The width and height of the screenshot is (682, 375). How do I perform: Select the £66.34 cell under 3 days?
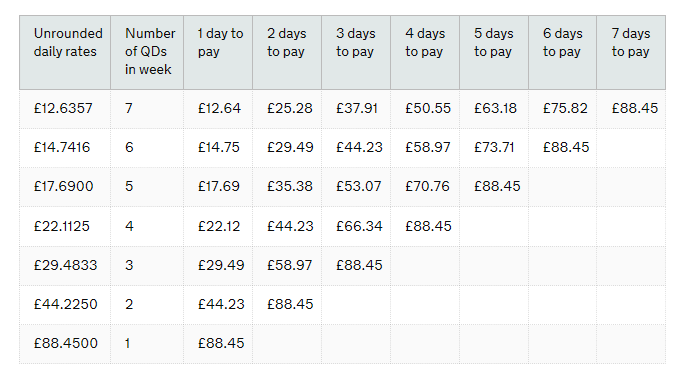tap(356, 227)
